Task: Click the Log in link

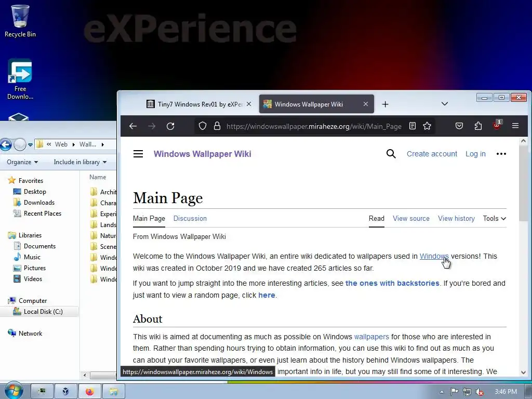Action: point(475,154)
